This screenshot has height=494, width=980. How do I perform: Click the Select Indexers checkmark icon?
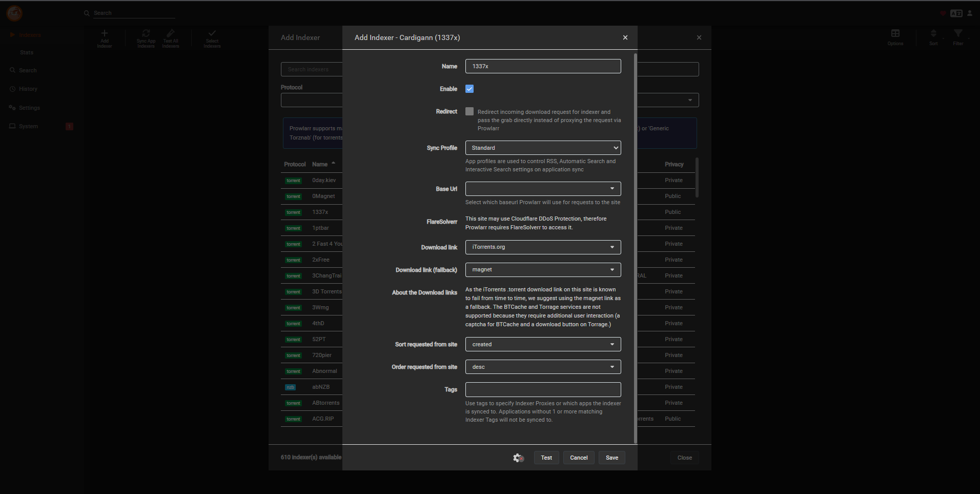click(x=212, y=38)
